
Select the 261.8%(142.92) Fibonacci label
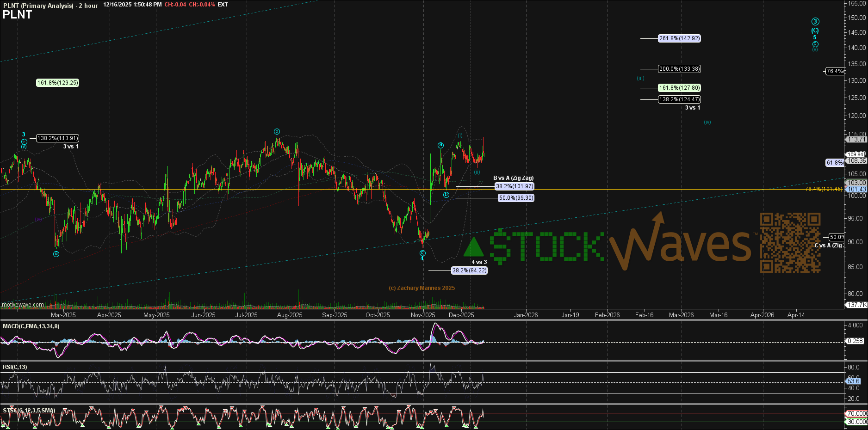[x=679, y=38]
